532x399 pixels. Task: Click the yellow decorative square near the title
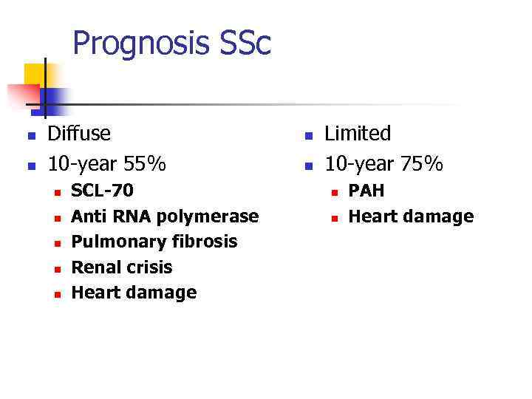point(35,73)
